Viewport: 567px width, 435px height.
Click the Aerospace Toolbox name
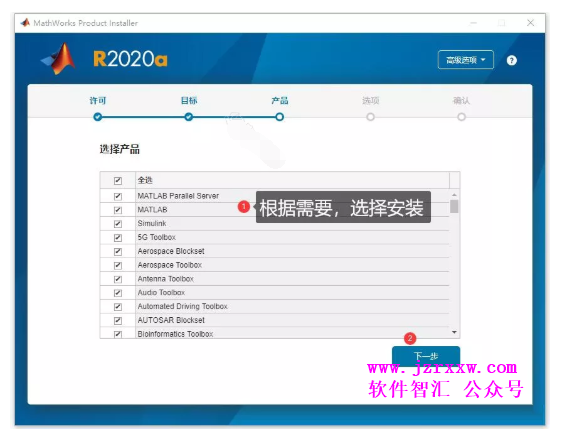pyautogui.click(x=169, y=265)
